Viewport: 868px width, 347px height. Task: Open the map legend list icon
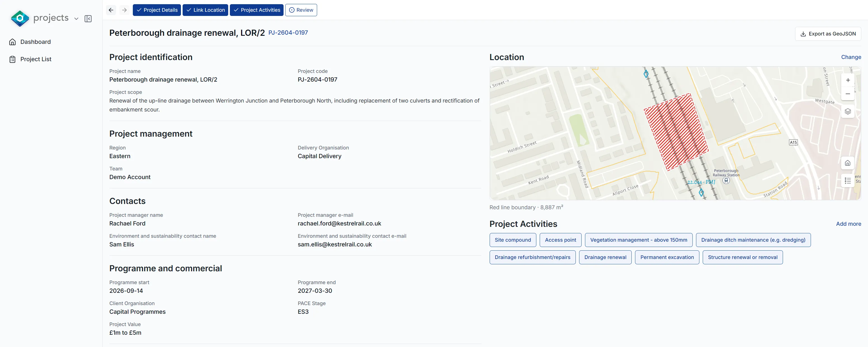point(848,181)
